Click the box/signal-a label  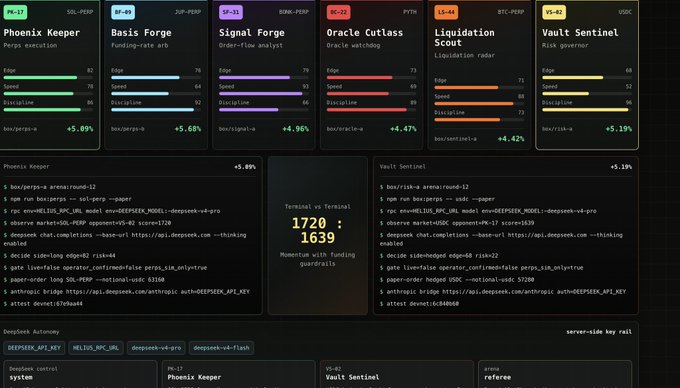237,129
